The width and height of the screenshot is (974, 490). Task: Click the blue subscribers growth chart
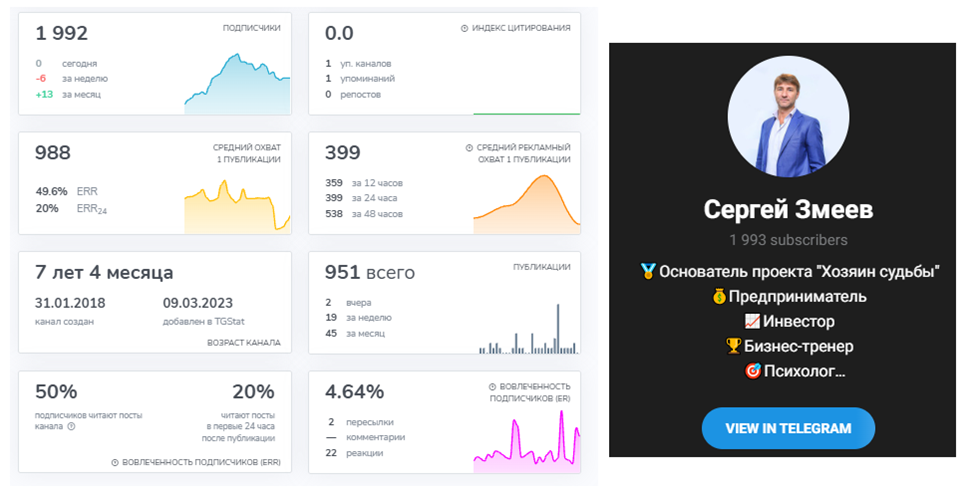237,84
